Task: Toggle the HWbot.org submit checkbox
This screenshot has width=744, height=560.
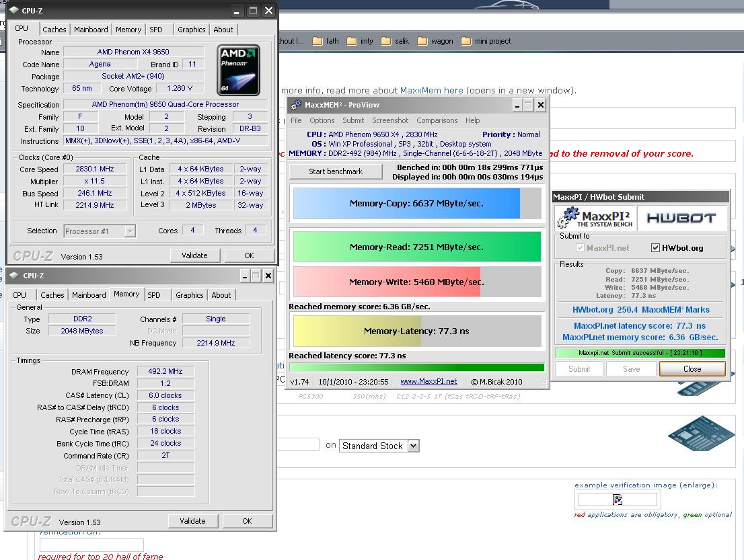Action: click(655, 247)
